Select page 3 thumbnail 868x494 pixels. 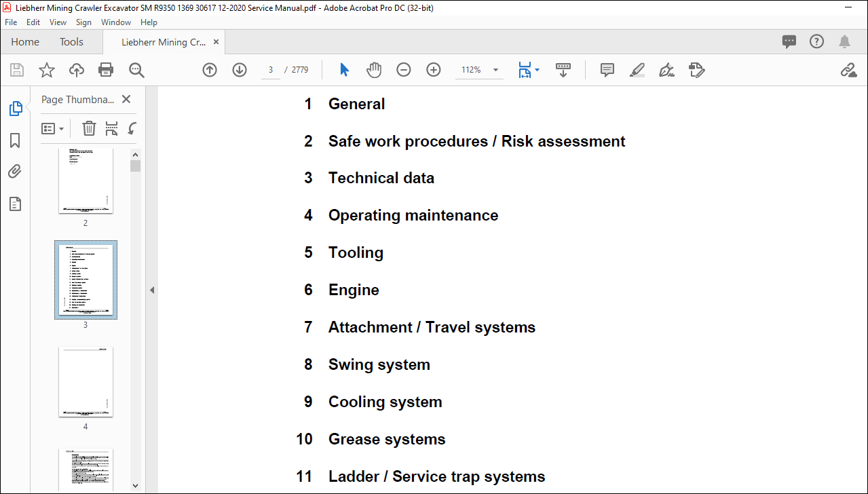pos(86,280)
